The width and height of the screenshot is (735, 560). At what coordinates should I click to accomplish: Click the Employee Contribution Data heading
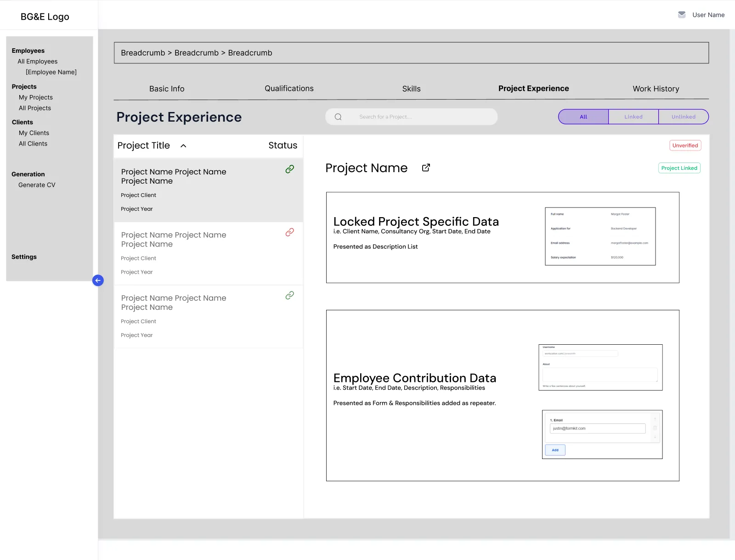pos(415,378)
